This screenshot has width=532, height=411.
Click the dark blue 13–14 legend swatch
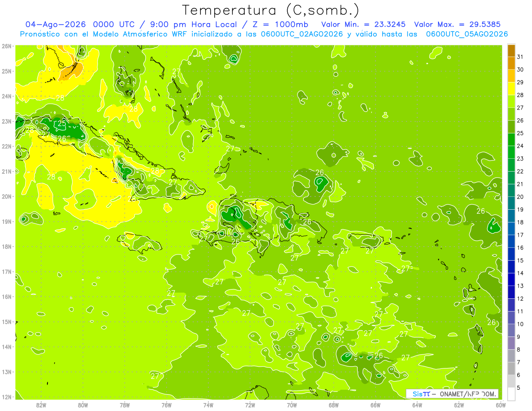tap(511, 279)
